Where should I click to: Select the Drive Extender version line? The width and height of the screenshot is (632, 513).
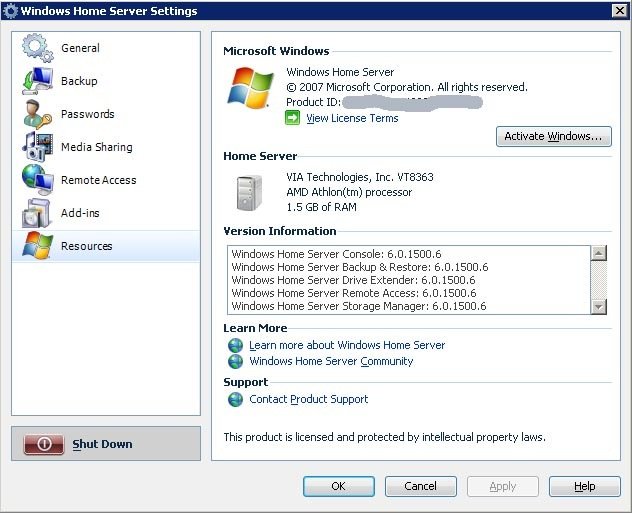[353, 280]
